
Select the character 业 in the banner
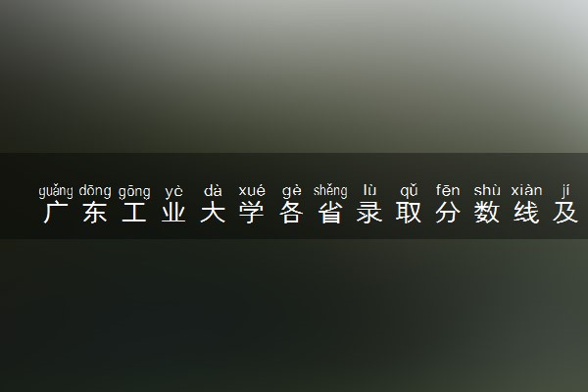[x=173, y=213]
